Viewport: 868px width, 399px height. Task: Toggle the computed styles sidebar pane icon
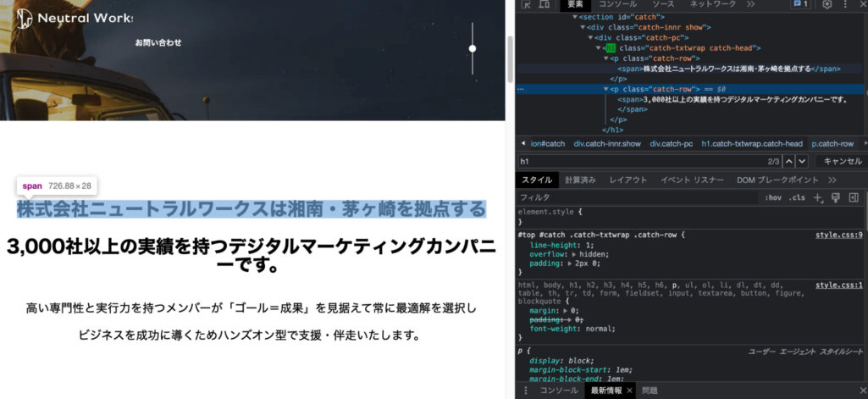pos(854,197)
